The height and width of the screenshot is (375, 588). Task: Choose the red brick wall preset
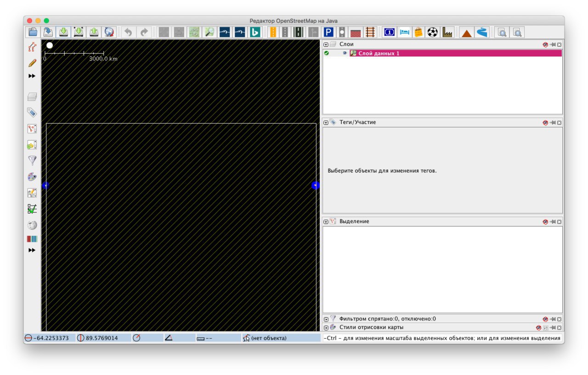(x=356, y=32)
